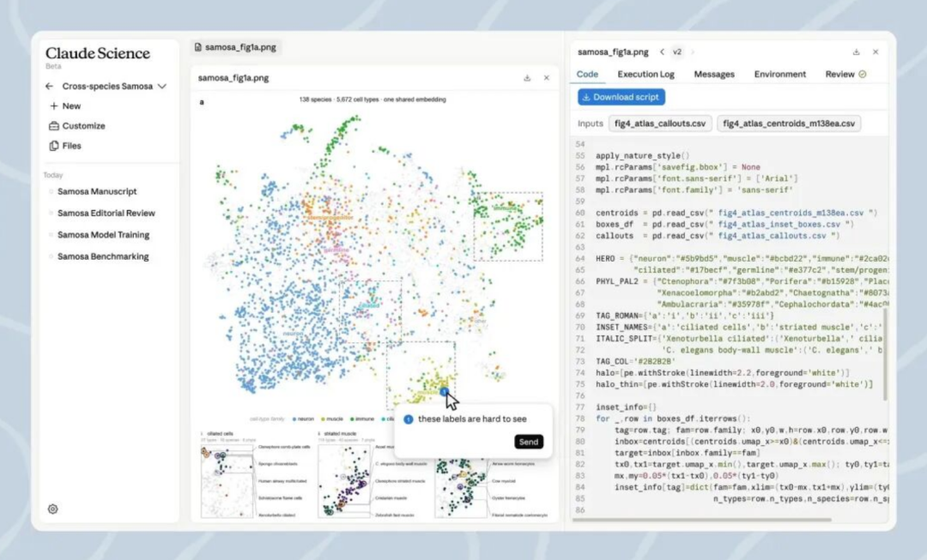Click the Files icon in the sidebar
927x560 pixels.
[x=54, y=146]
